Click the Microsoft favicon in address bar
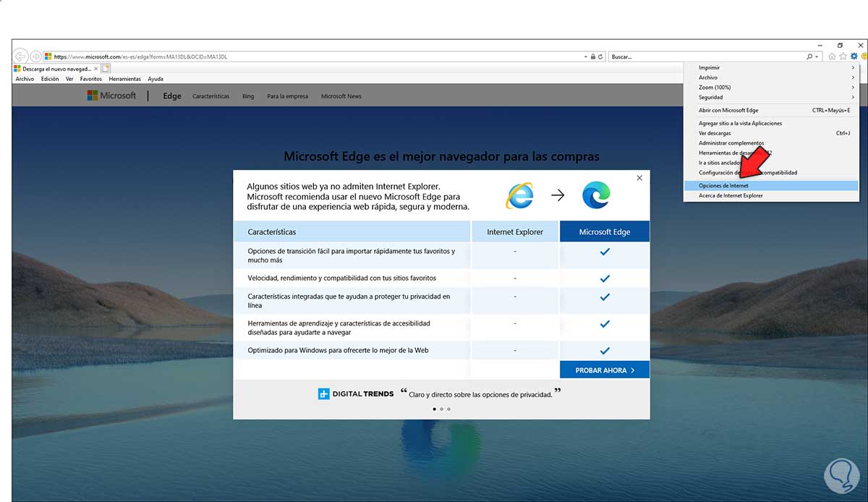 click(x=48, y=56)
